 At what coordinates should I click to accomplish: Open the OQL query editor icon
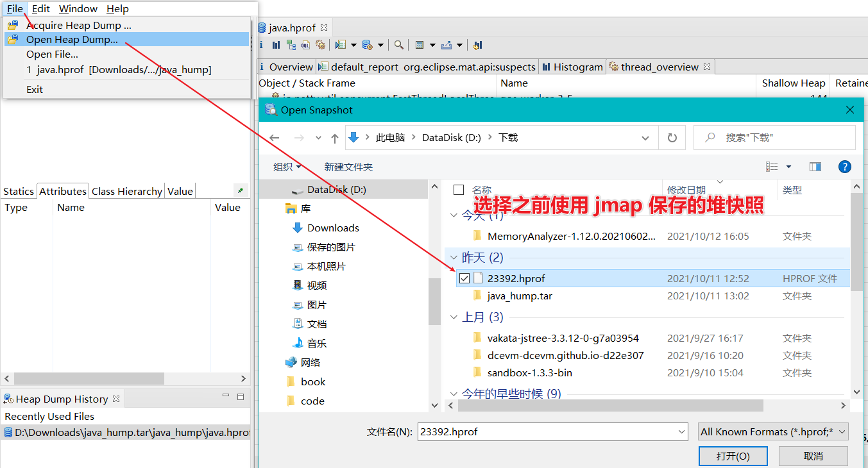tap(306, 45)
